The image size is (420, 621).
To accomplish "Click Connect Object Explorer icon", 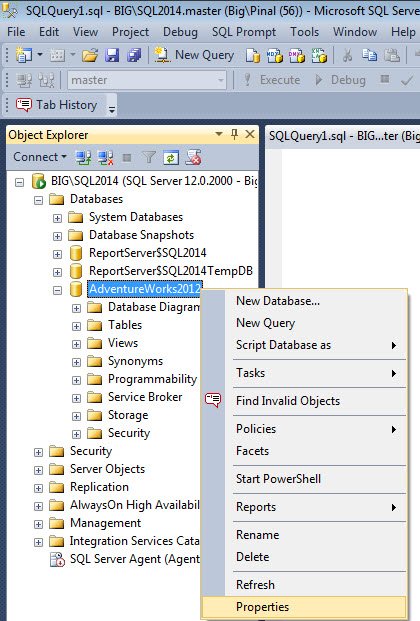I will [x=83, y=158].
